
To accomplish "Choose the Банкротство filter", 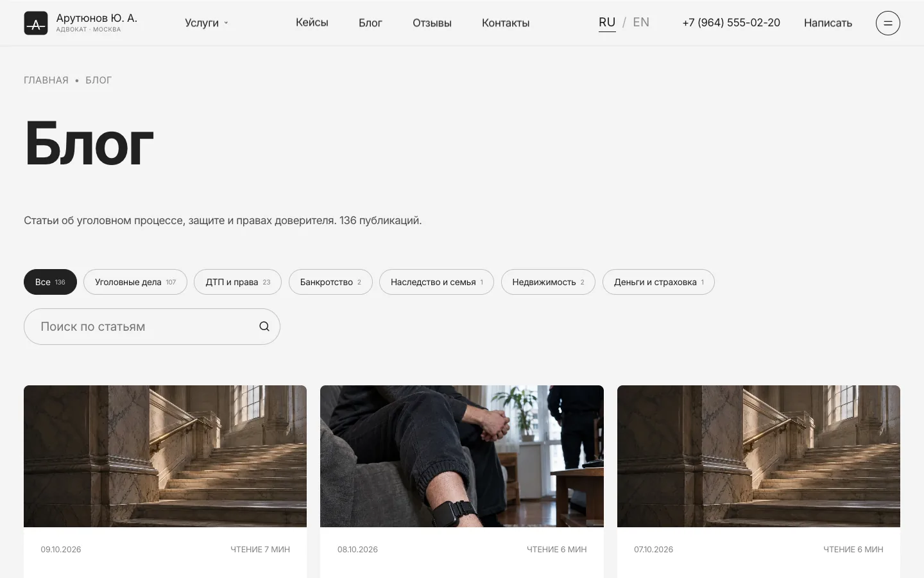I will [x=330, y=282].
